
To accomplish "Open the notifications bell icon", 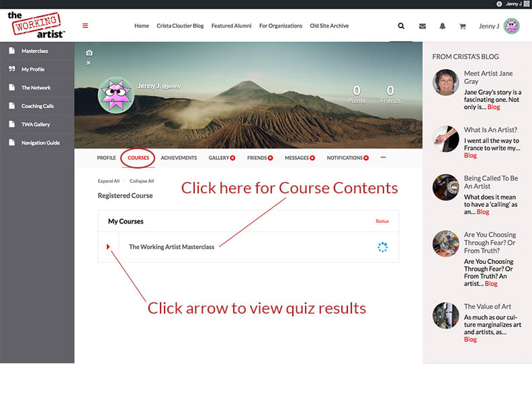I will click(x=442, y=26).
